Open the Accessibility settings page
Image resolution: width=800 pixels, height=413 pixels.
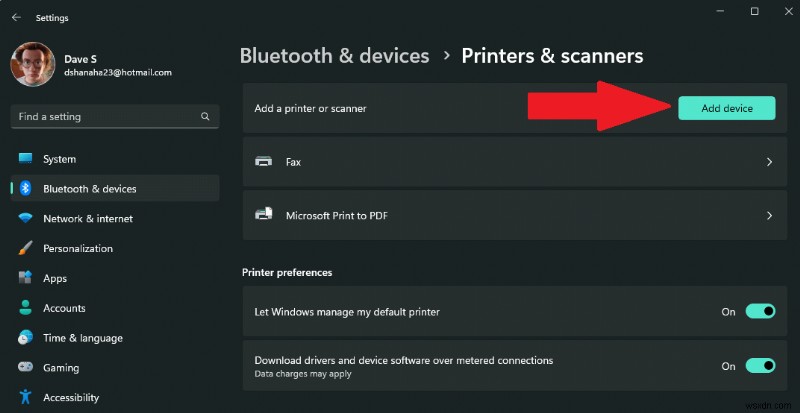tap(71, 398)
